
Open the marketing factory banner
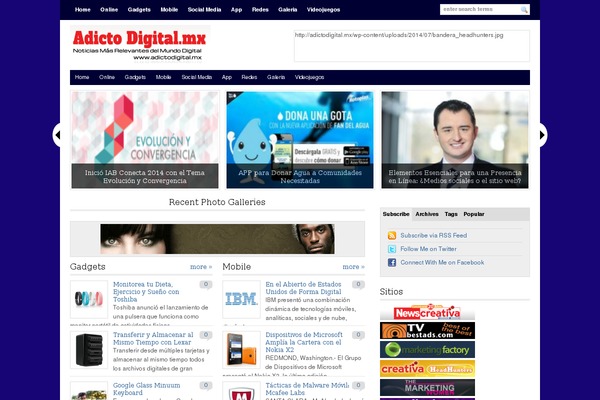427,349
